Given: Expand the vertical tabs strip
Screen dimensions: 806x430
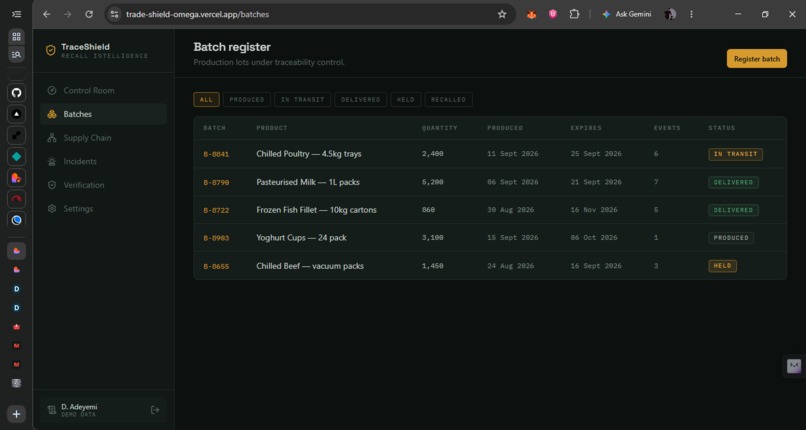Looking at the screenshot, I should (16, 14).
